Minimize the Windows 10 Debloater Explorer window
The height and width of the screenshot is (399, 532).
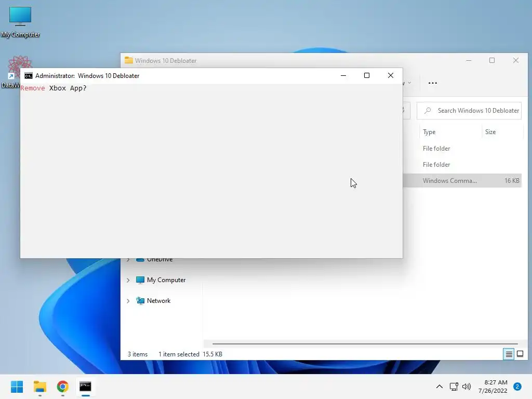[469, 60]
